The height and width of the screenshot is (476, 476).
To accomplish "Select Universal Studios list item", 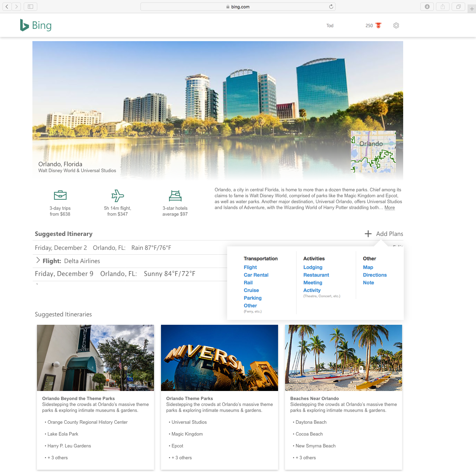I will pyautogui.click(x=189, y=422).
